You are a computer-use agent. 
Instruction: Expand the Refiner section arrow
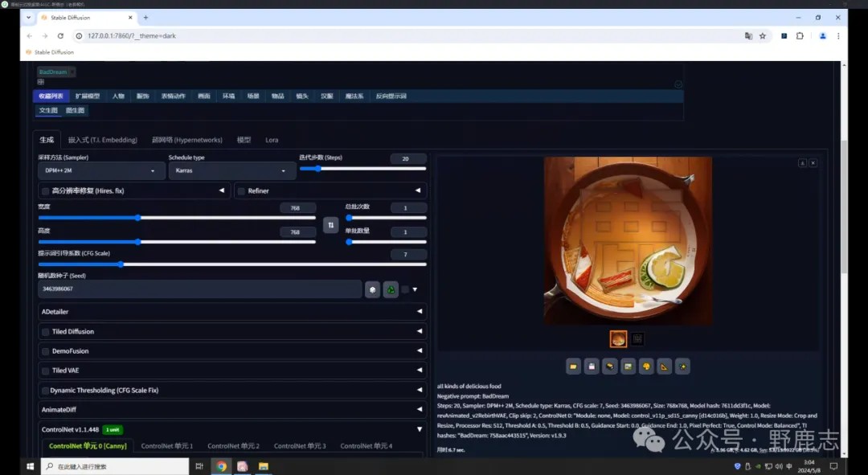[418, 190]
